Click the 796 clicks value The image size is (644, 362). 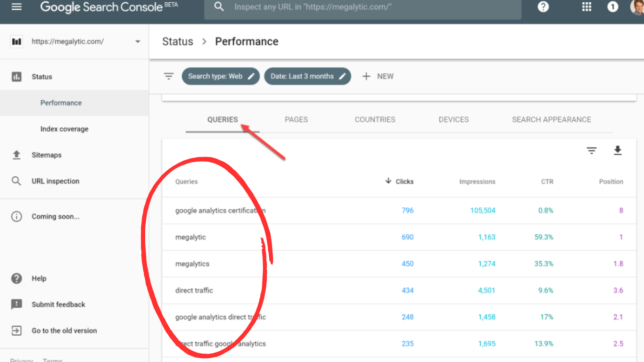point(408,211)
